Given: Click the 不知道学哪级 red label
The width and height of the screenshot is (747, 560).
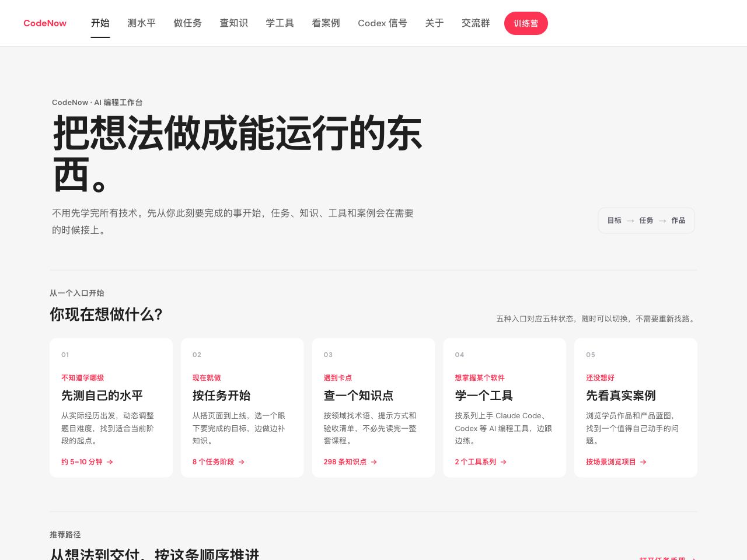Looking at the screenshot, I should (x=82, y=378).
